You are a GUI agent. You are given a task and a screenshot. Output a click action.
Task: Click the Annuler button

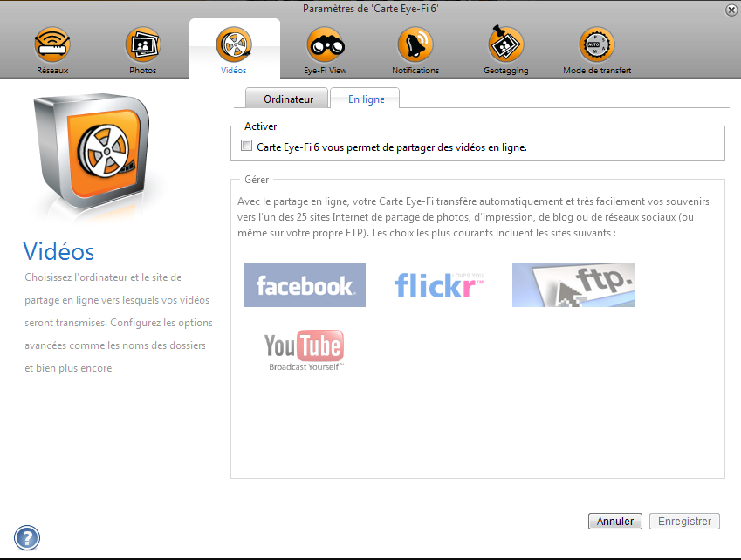pos(615,522)
